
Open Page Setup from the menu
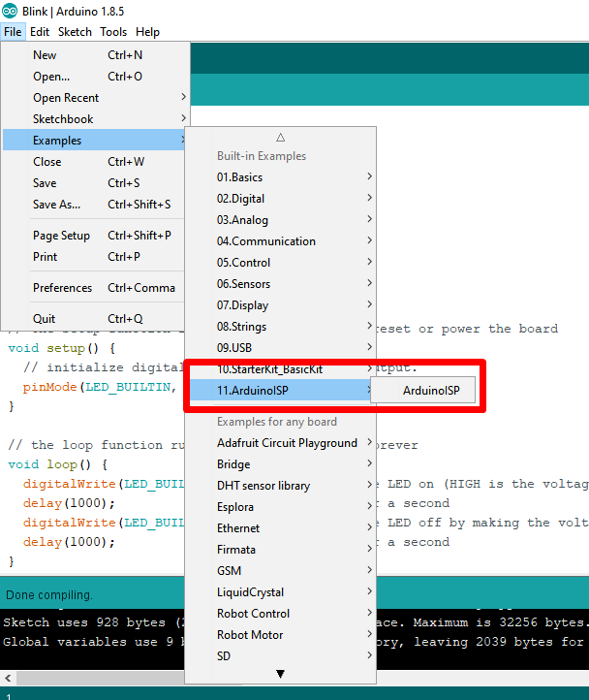click(x=94, y=236)
